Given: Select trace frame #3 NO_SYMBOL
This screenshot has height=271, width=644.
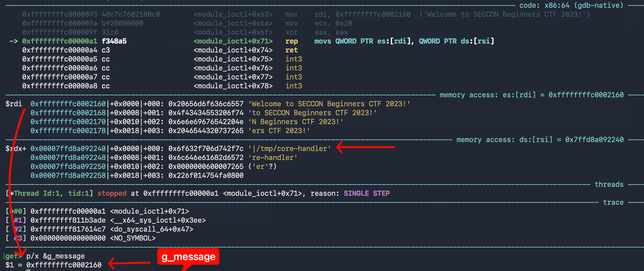Looking at the screenshot, I should [81, 238].
